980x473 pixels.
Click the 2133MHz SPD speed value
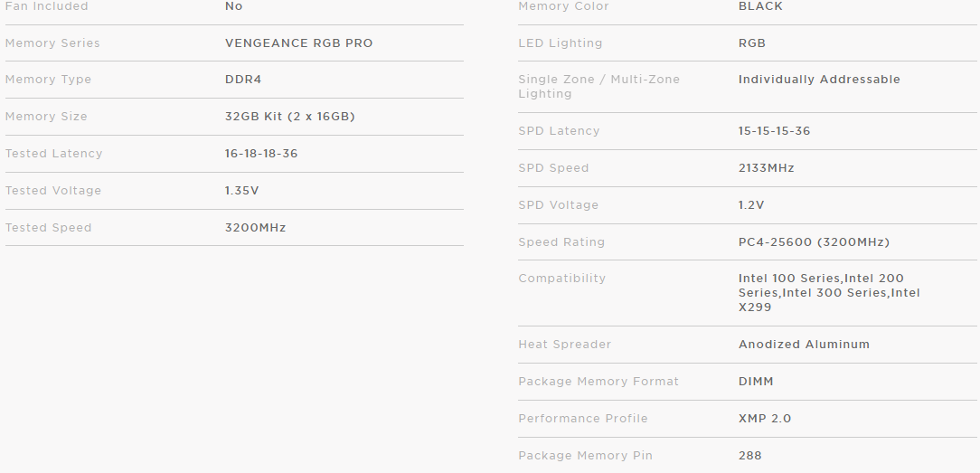(767, 168)
